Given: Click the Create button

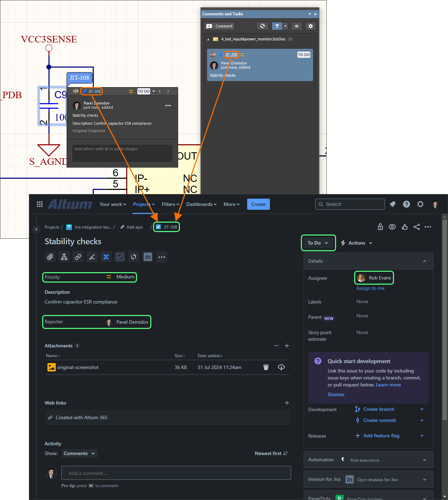Looking at the screenshot, I should point(258,204).
